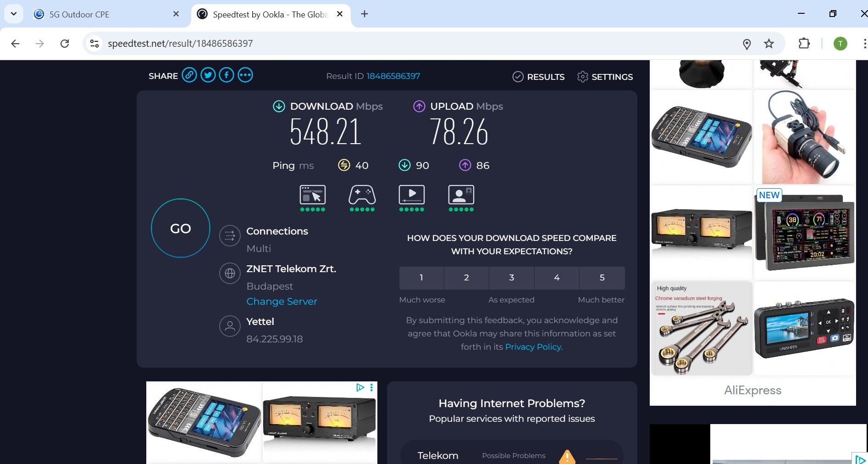Rate download speed 4
Viewport: 868px width, 464px height.
(557, 278)
